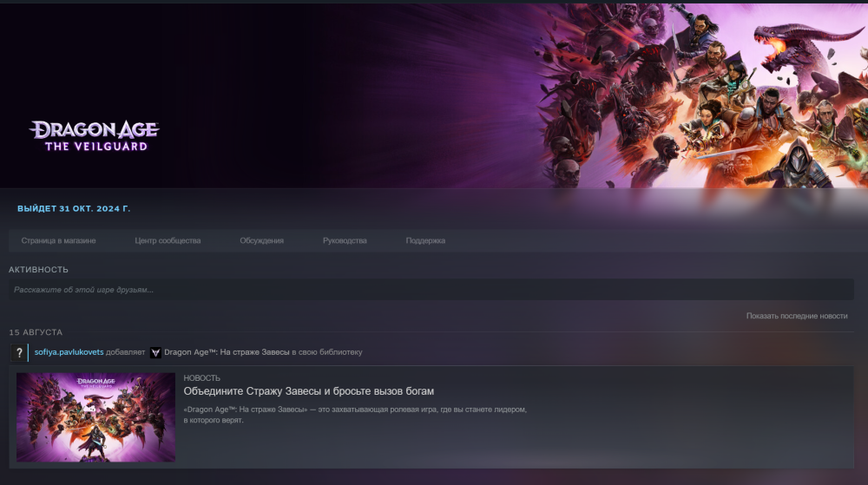Screen dimensions: 868x485
Task: Click the Dragon Age™: На страже Завесы link
Action: click(x=226, y=352)
